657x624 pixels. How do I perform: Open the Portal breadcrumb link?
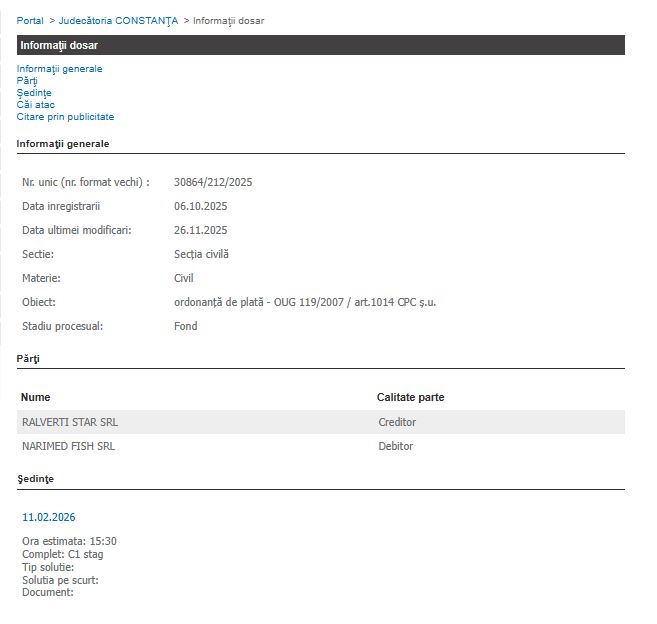point(30,21)
